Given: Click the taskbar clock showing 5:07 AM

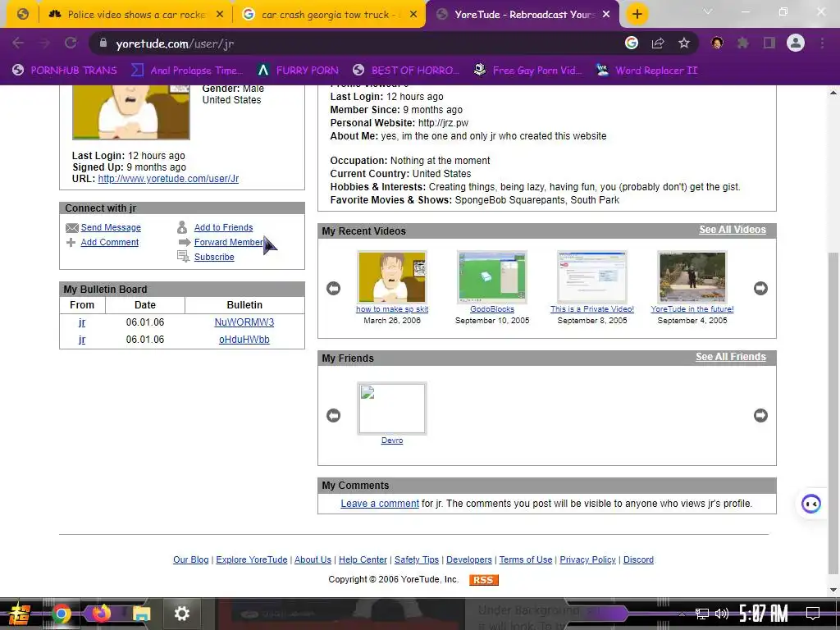Looking at the screenshot, I should [x=763, y=614].
